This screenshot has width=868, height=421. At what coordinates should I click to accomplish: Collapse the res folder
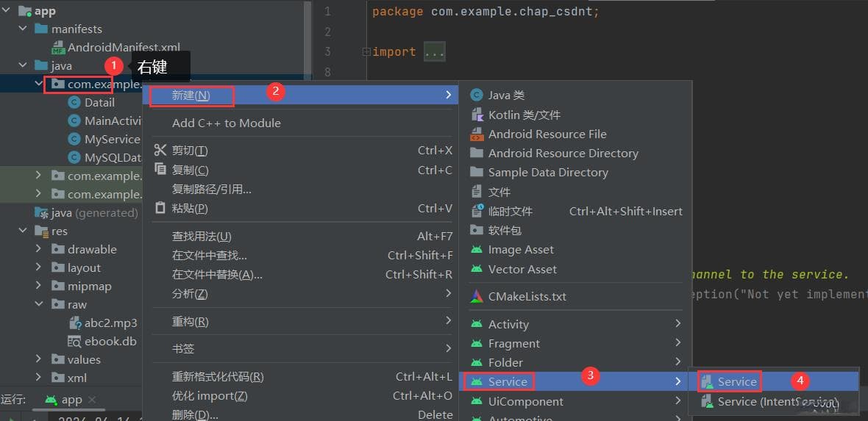23,231
